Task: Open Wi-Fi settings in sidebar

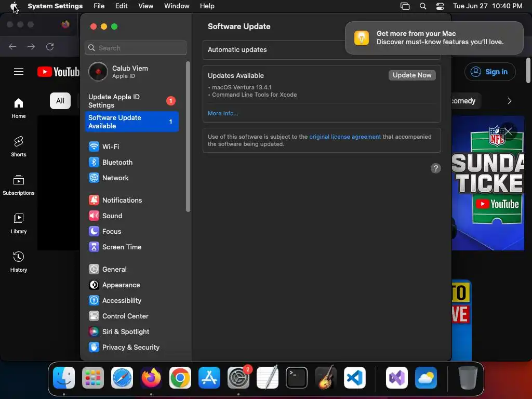Action: [x=131, y=147]
